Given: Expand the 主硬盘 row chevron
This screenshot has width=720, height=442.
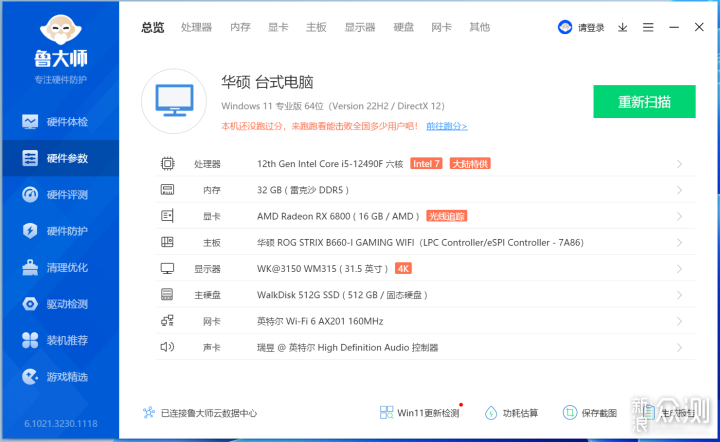Looking at the screenshot, I should (680, 295).
